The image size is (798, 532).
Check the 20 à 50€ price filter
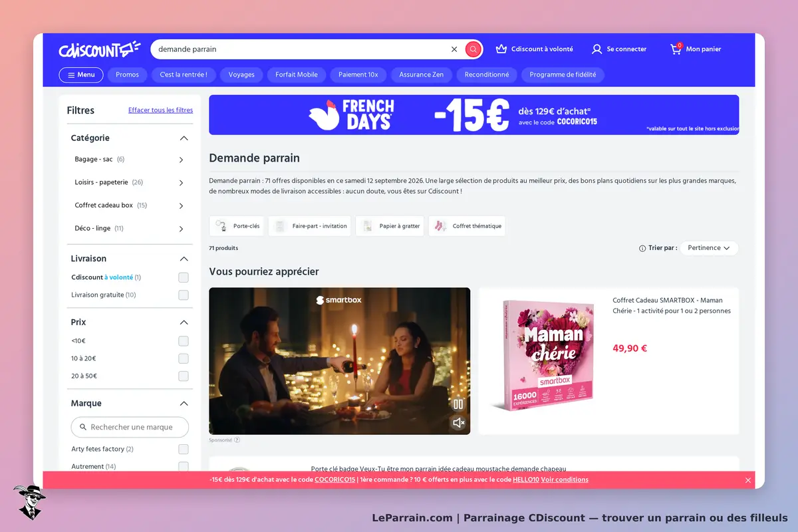(184, 376)
